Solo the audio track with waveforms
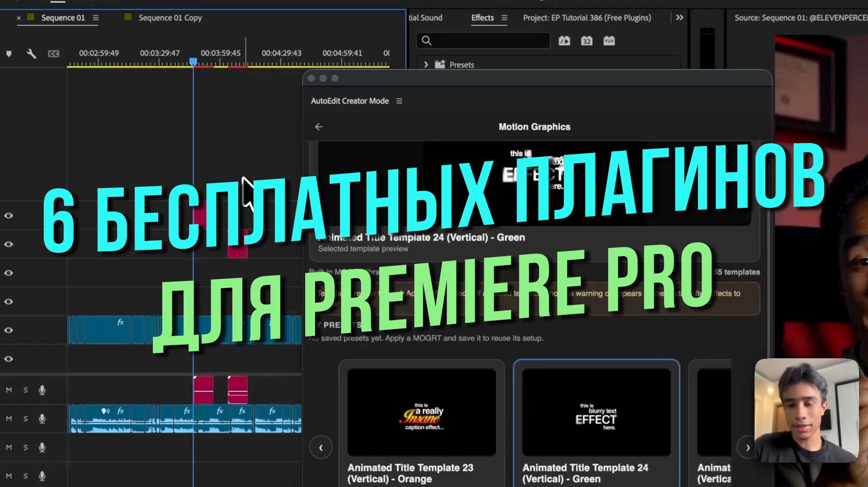868x487 pixels. [26, 419]
